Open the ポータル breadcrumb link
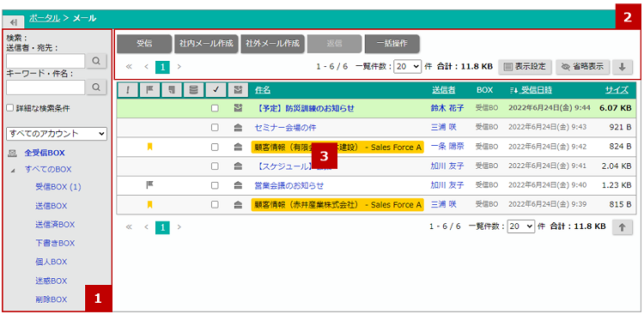Screen dimensions: 644x314 click(x=45, y=18)
